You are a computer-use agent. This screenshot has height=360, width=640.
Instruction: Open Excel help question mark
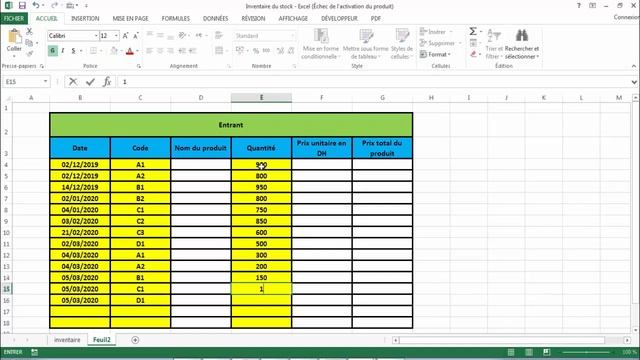pyautogui.click(x=579, y=6)
